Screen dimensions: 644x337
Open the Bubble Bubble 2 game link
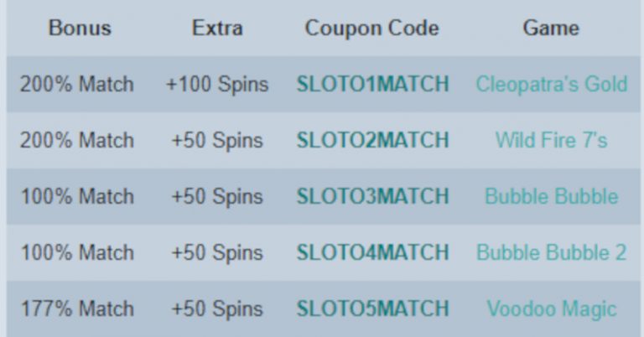[552, 252]
